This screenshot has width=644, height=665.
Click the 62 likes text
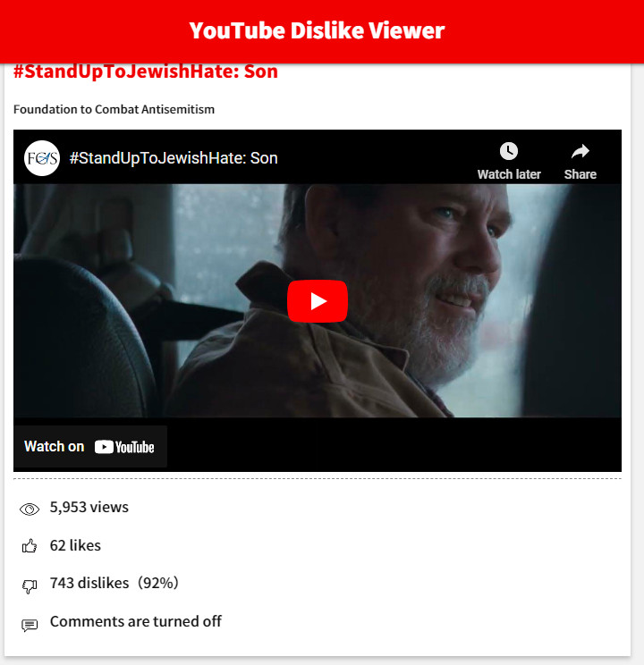click(x=75, y=545)
